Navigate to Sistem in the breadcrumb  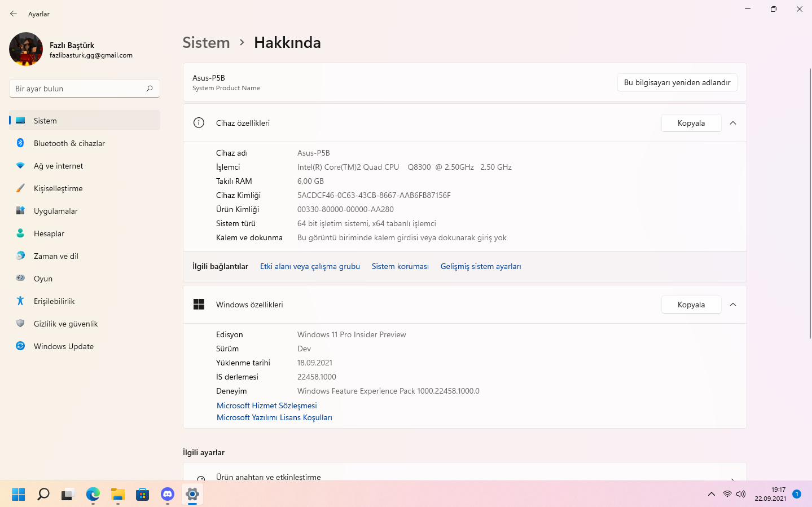tap(206, 43)
